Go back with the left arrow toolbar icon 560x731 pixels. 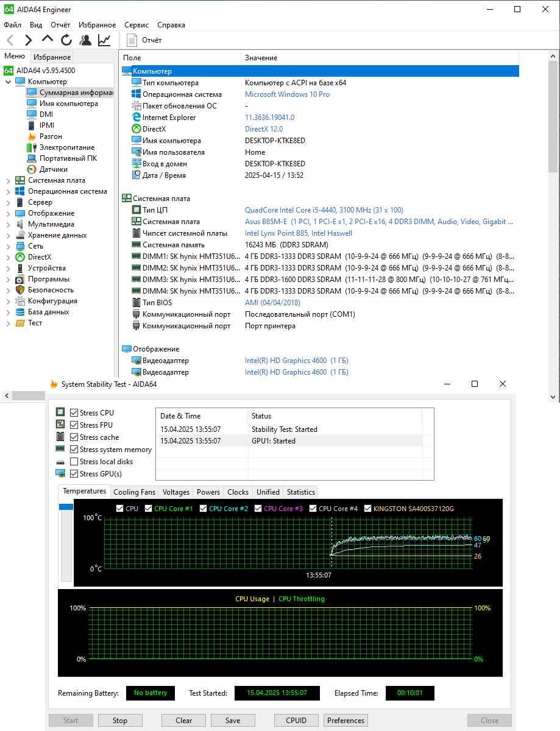(x=10, y=40)
